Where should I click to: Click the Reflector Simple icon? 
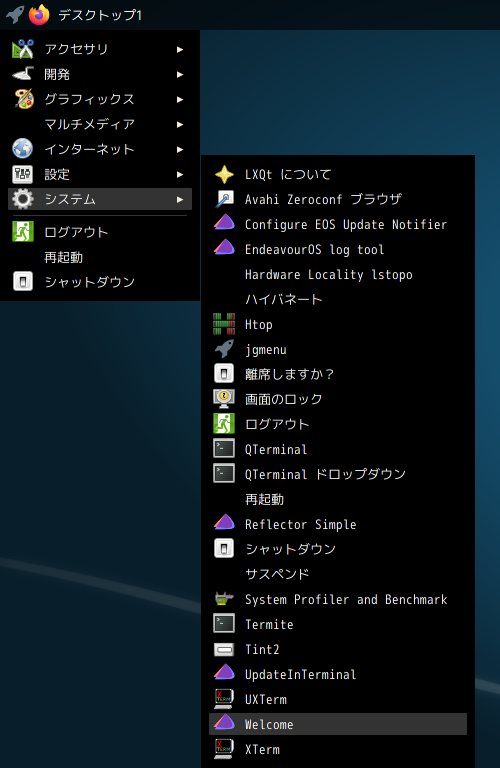[x=224, y=522]
